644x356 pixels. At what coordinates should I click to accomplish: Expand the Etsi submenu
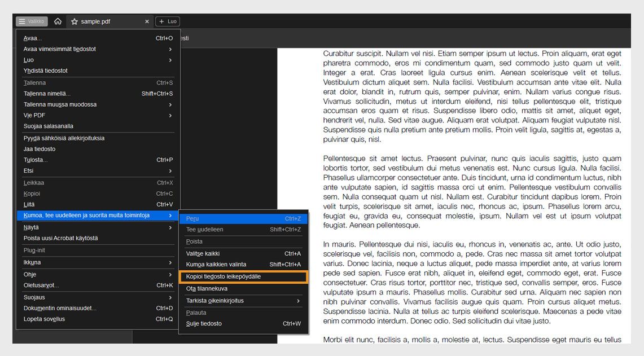[98, 170]
